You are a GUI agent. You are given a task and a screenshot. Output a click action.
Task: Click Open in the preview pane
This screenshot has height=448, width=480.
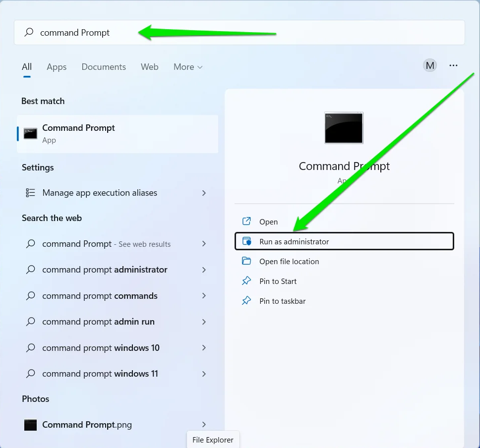(344, 222)
